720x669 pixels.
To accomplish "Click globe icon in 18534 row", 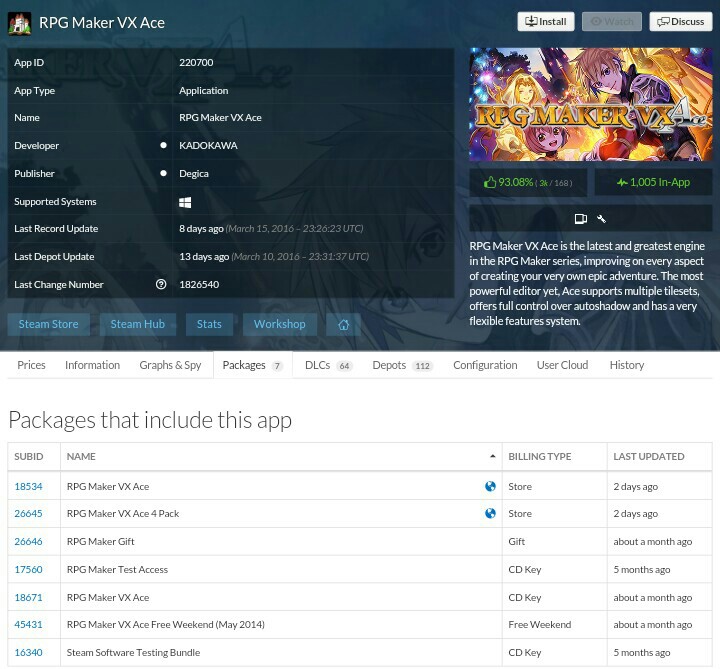I will (x=490, y=486).
